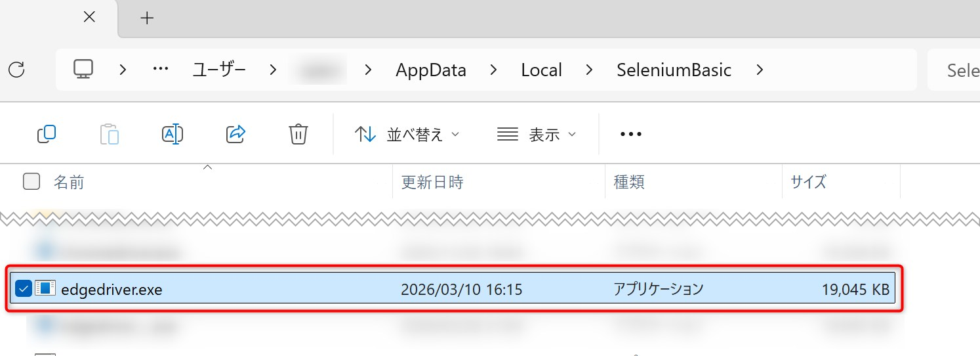Click the Share icon in the toolbar
Viewport: 980px width, 356px height.
click(235, 135)
